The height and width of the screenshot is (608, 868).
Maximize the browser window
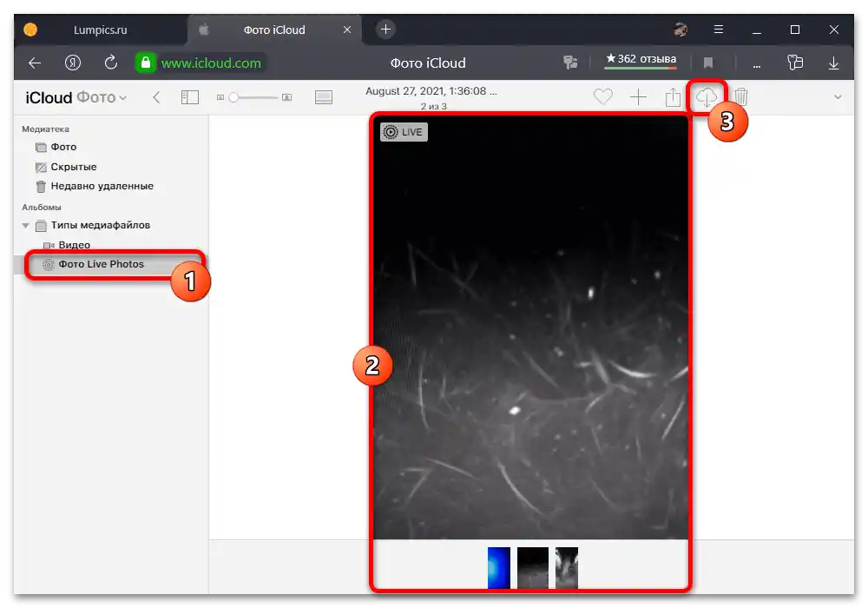(795, 30)
